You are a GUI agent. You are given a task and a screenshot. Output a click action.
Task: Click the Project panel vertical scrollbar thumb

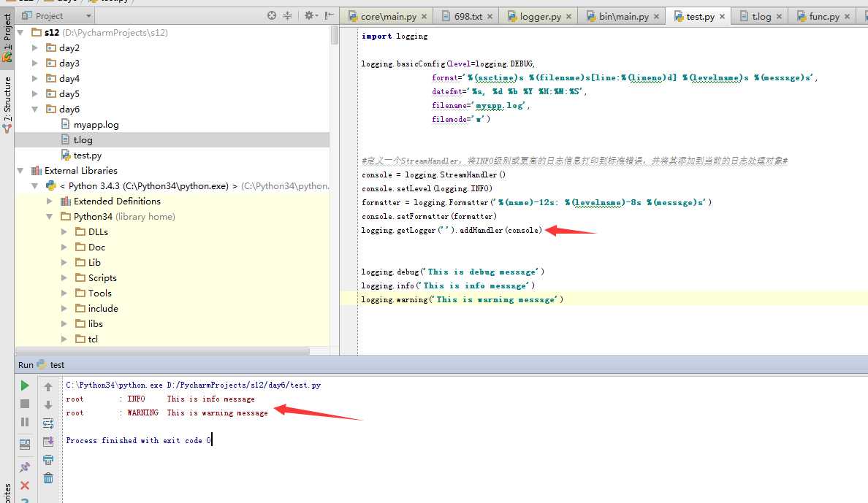(x=335, y=35)
